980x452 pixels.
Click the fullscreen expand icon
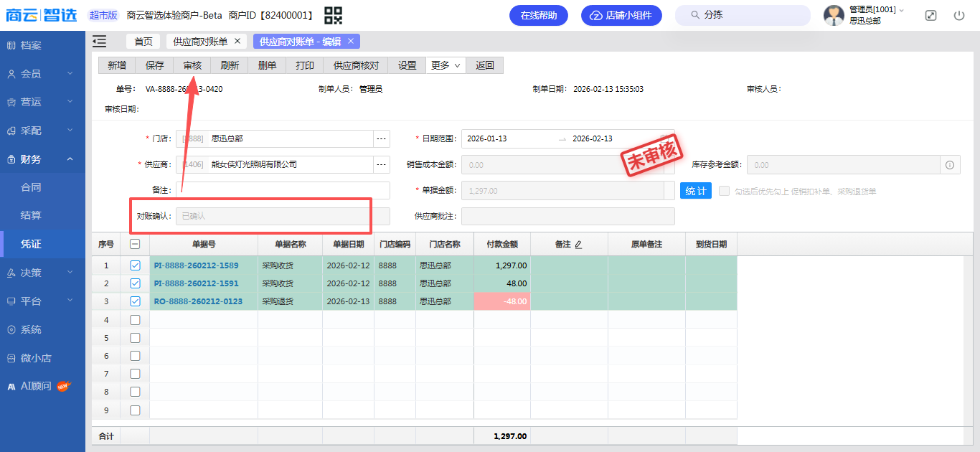coord(930,15)
